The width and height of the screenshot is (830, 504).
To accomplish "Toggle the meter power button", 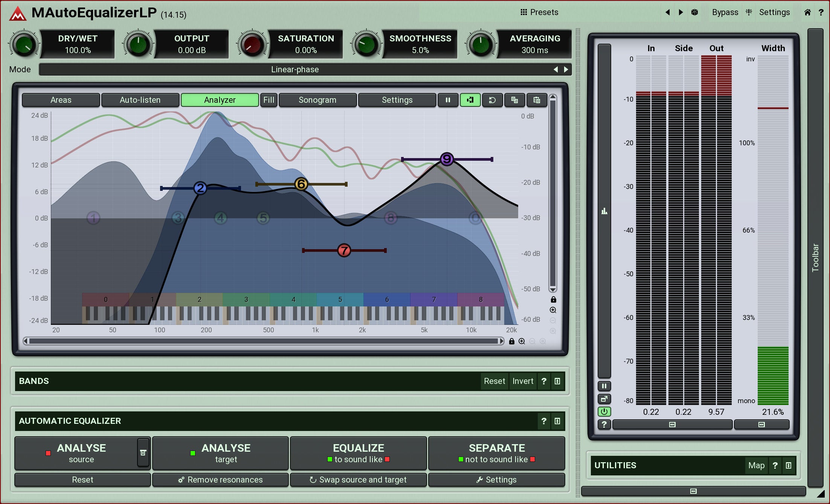I will 604,411.
